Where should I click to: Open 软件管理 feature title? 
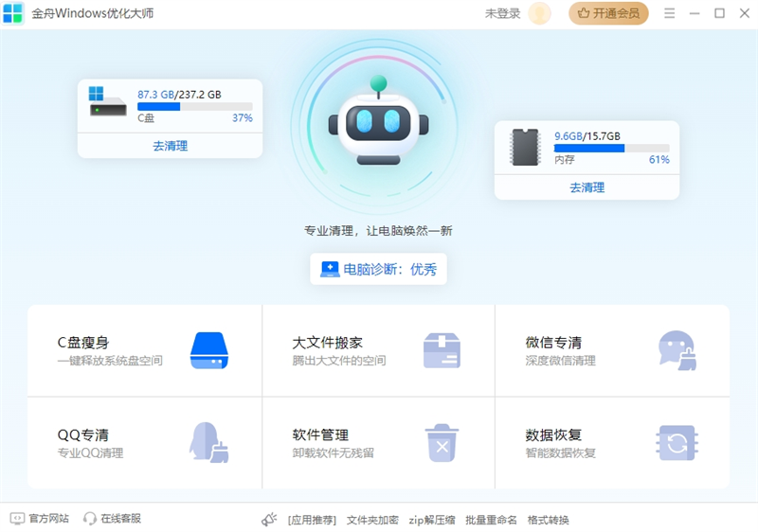320,434
